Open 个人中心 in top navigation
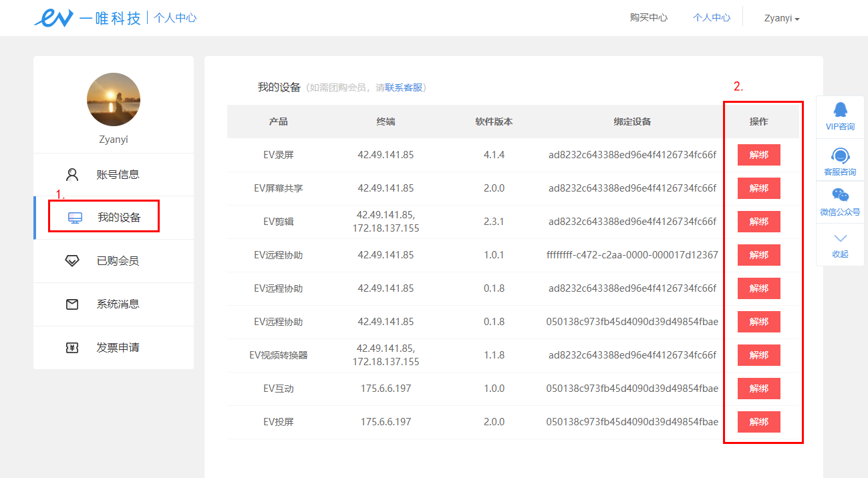 [712, 17]
